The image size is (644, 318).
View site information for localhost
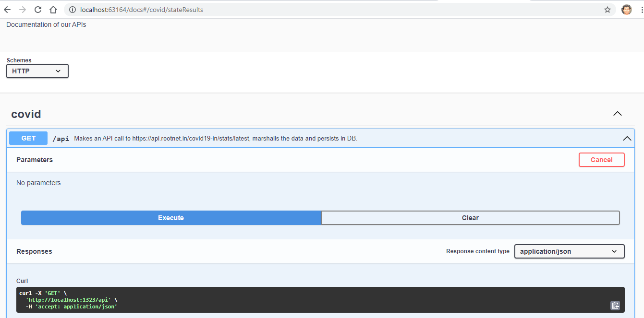(72, 9)
